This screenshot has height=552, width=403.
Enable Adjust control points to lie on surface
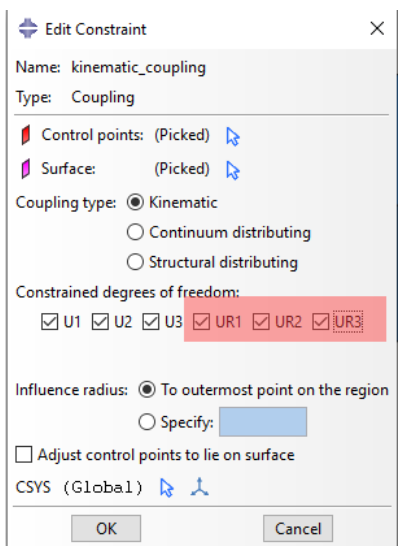(x=24, y=454)
